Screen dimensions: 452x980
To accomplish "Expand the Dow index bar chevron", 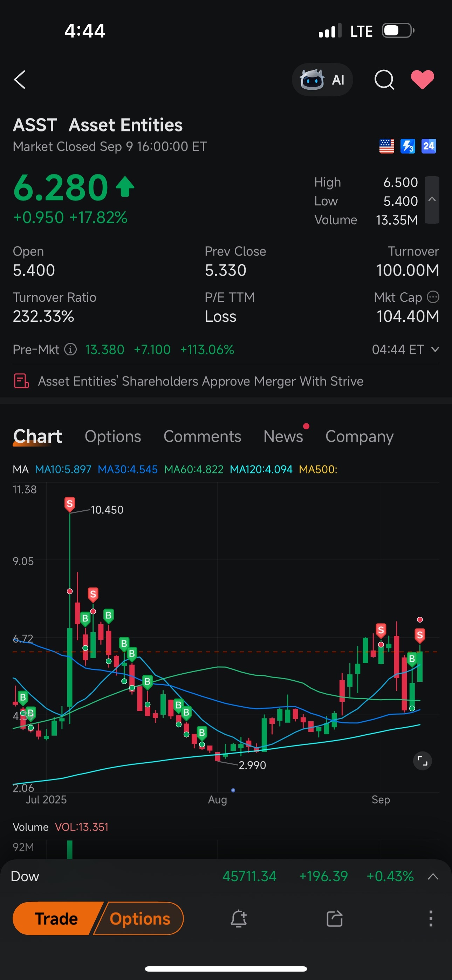I will (x=433, y=877).
